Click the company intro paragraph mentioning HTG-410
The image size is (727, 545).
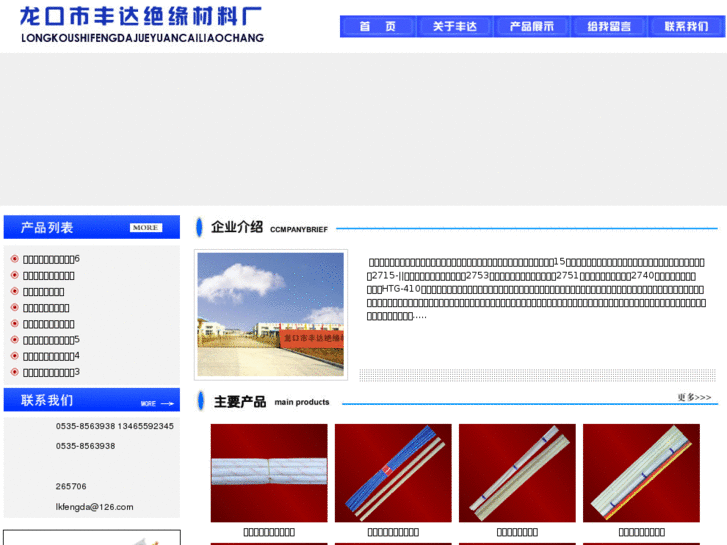click(536, 289)
